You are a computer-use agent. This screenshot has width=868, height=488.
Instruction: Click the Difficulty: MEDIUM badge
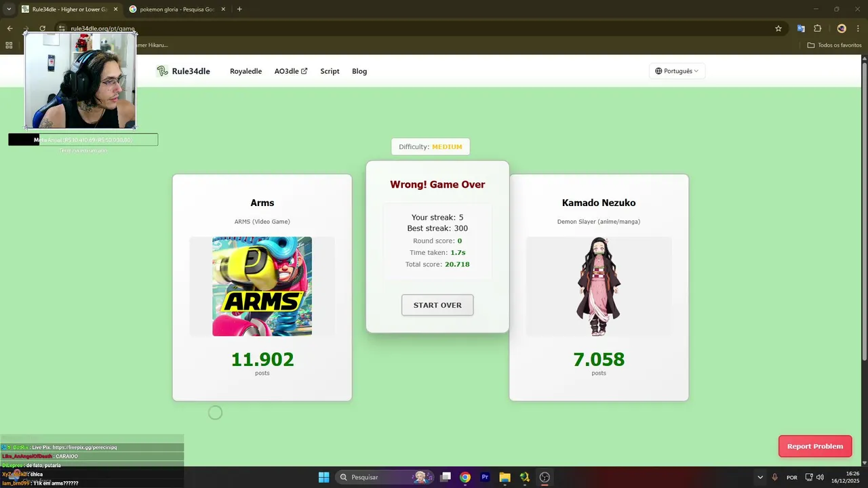point(431,146)
